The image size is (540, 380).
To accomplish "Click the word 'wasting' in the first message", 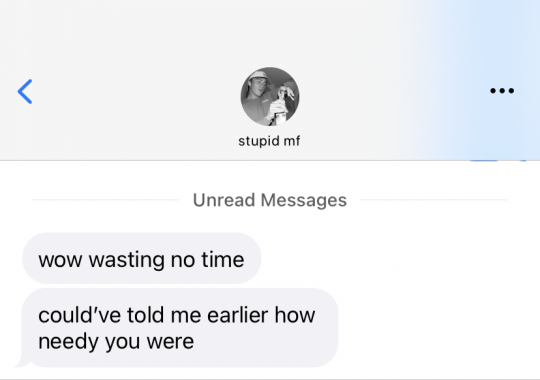I will point(126,260).
